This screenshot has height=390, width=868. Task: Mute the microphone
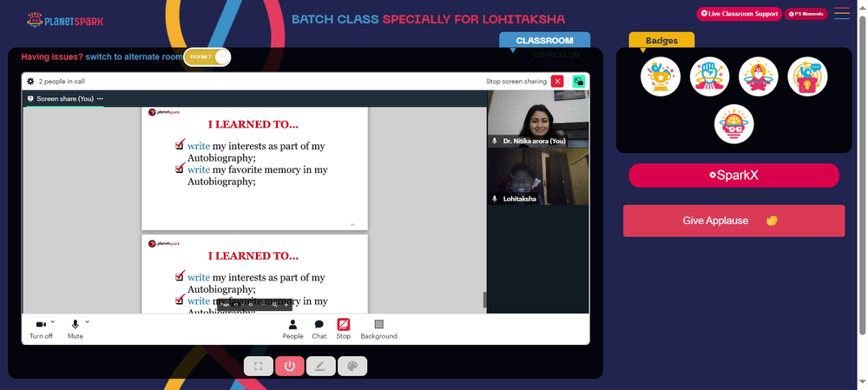pos(76,329)
